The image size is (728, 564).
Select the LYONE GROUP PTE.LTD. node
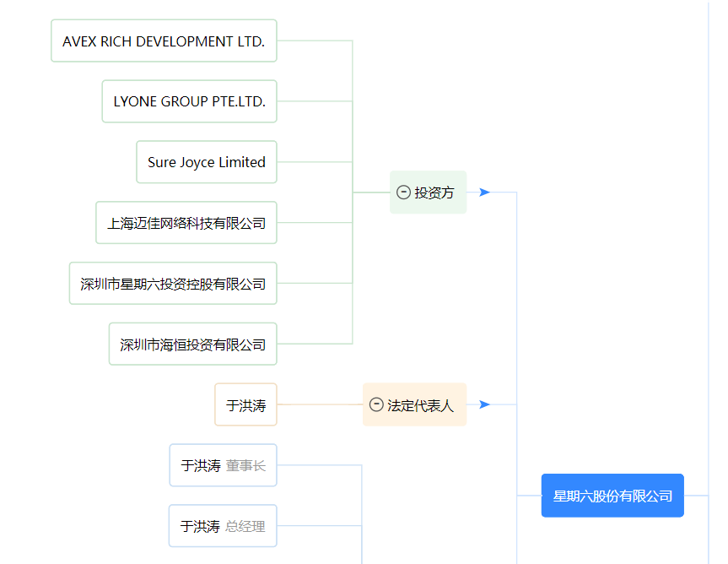(x=190, y=101)
